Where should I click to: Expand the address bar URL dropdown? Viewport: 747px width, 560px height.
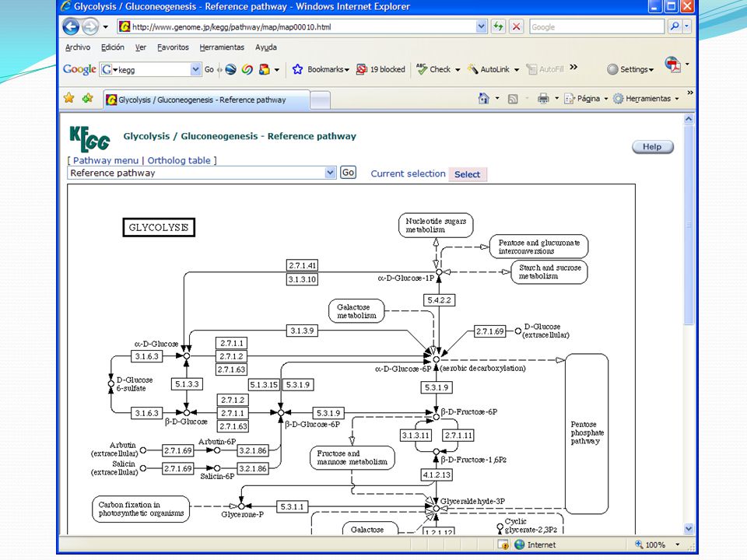[481, 26]
